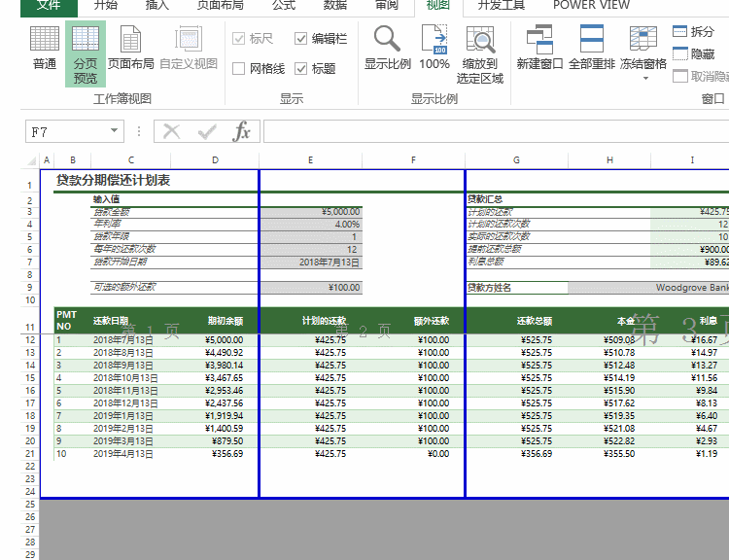The image size is (729, 560).
Task: Expand the Freeze Panes (冻结窗格) dropdown
Action: 643,77
